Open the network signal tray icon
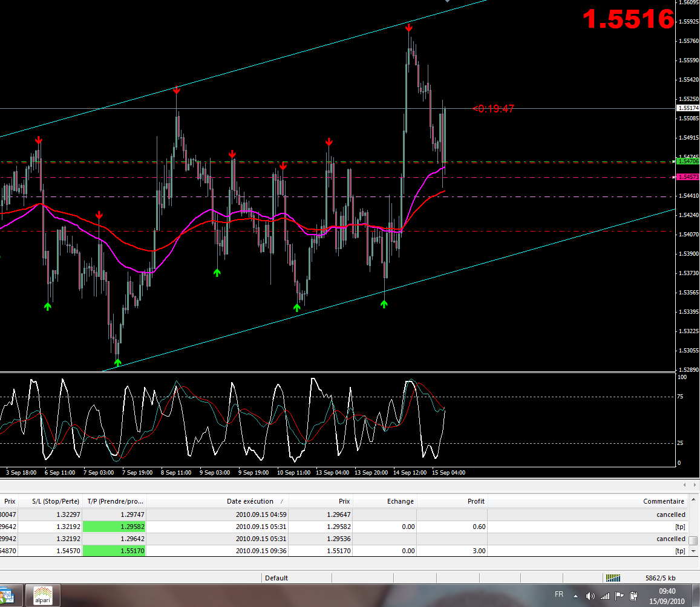This screenshot has width=700, height=607. (604, 596)
